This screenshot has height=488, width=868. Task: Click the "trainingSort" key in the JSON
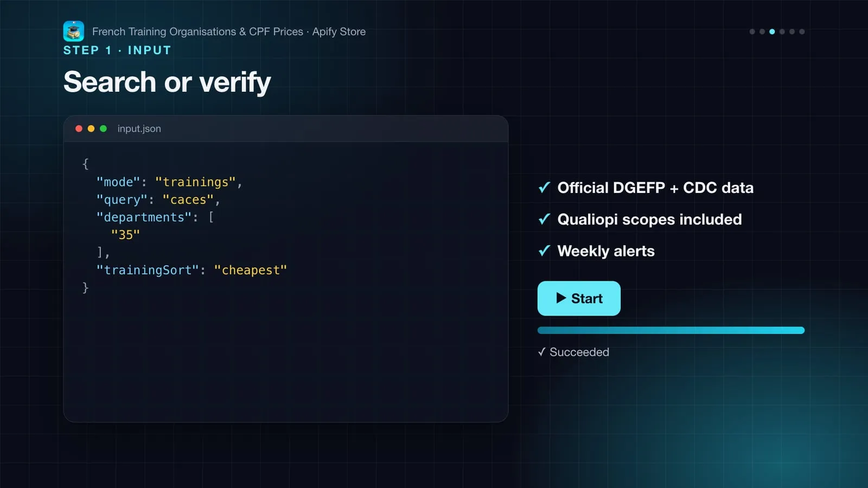click(x=148, y=270)
